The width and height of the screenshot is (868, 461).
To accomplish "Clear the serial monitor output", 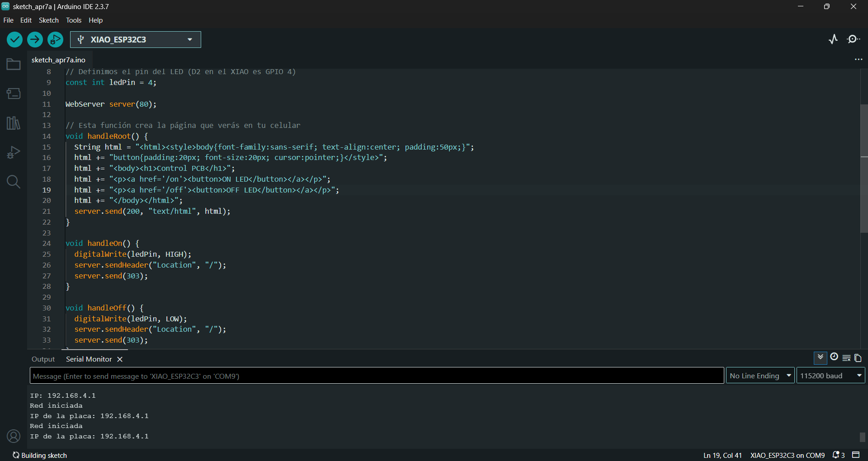I will click(846, 358).
